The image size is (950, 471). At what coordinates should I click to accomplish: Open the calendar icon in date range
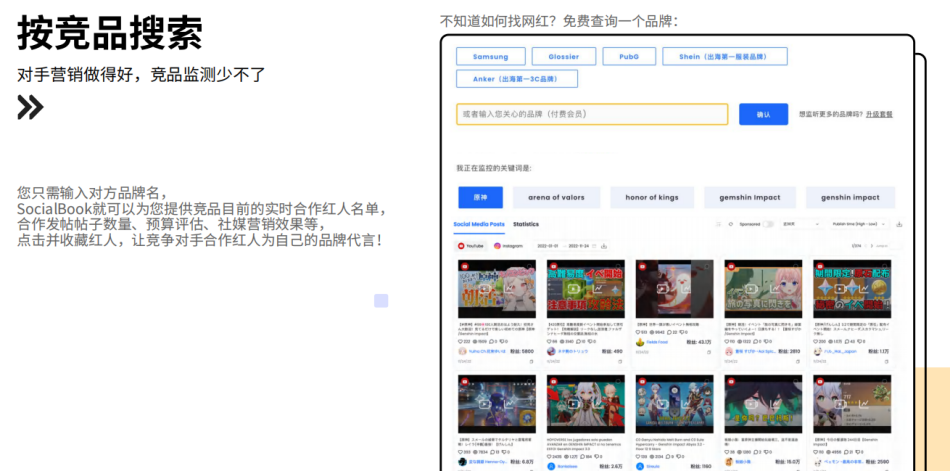click(594, 246)
